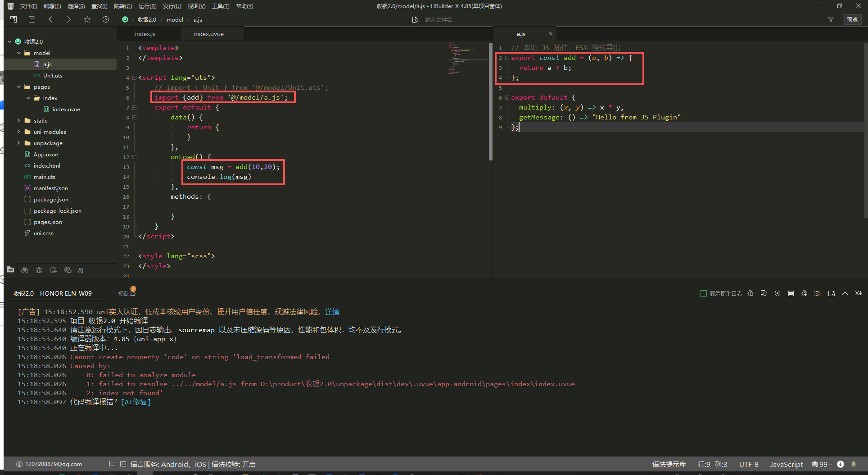The image size is (868, 475).
Task: Click the 预览 preview button
Action: pos(852,19)
